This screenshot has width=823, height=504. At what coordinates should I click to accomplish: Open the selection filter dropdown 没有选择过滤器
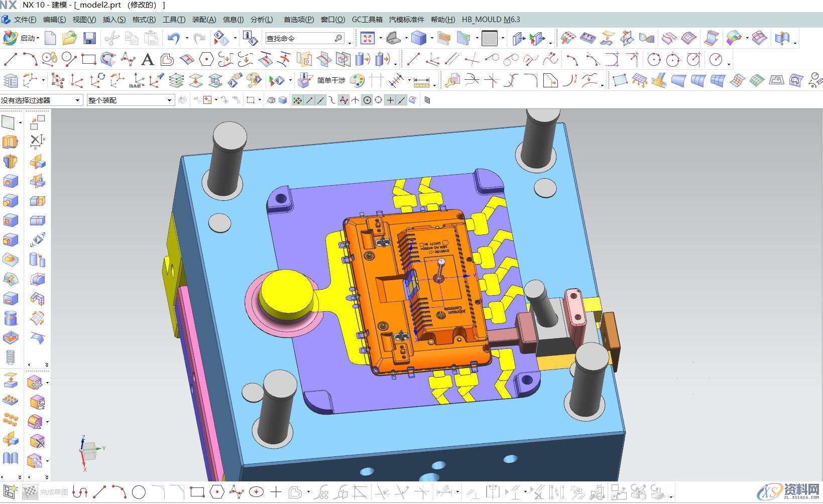pos(41,100)
